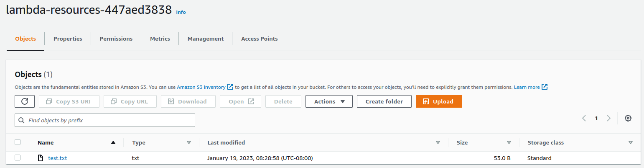Select the test.txt row checkbox
This screenshot has width=644, height=168.
[x=18, y=158]
